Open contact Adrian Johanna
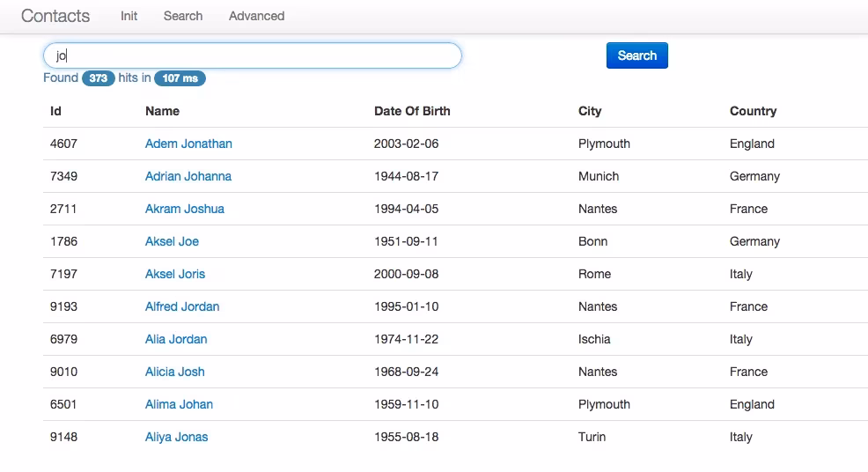 click(x=188, y=176)
